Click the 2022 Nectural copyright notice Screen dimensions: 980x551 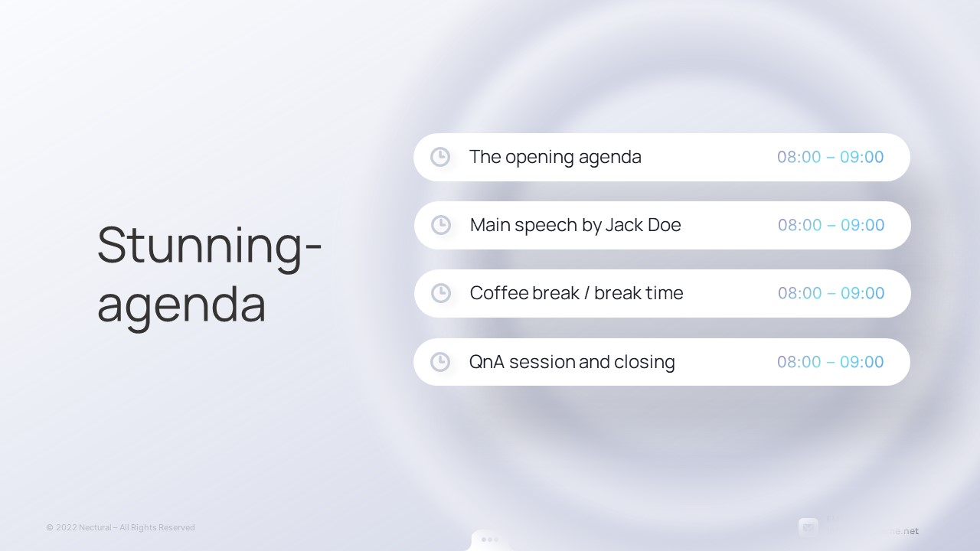click(x=120, y=527)
